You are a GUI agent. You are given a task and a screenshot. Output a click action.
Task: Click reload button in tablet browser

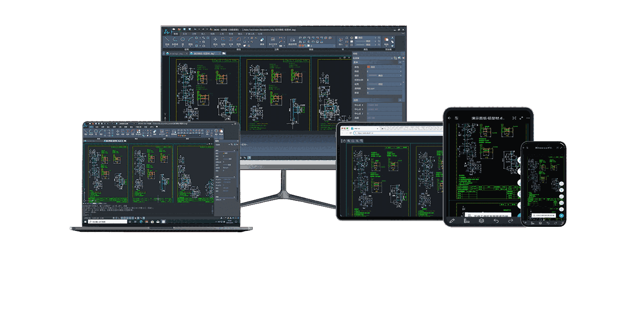tap(351, 133)
